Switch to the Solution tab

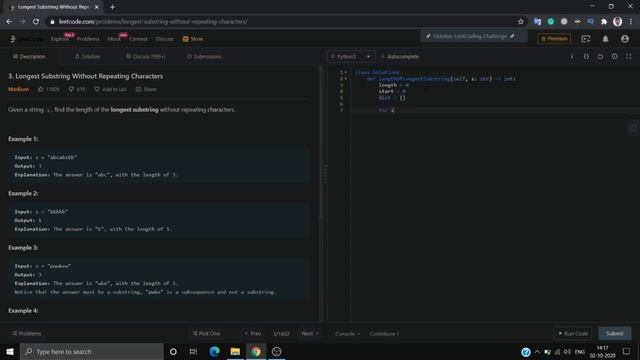point(87,57)
